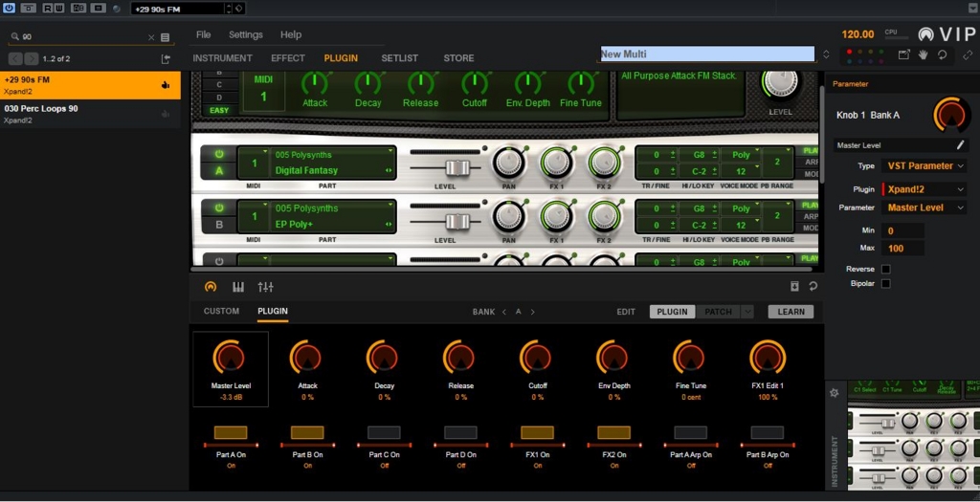Switch to the EFFECT tab
The width and height of the screenshot is (980, 502).
click(x=288, y=58)
